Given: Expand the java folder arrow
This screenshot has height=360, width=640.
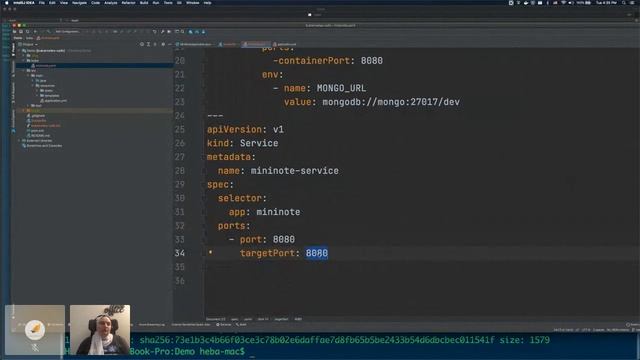Looking at the screenshot, I should pyautogui.click(x=33, y=81).
